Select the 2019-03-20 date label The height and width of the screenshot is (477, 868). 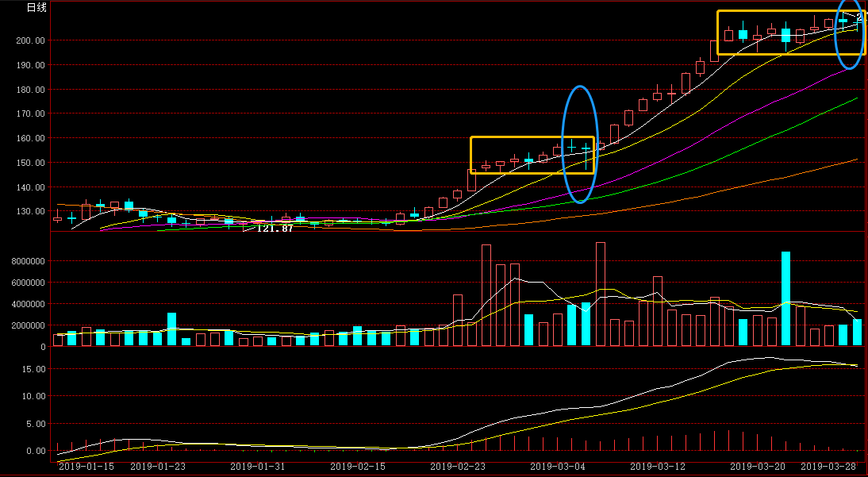tap(757, 467)
